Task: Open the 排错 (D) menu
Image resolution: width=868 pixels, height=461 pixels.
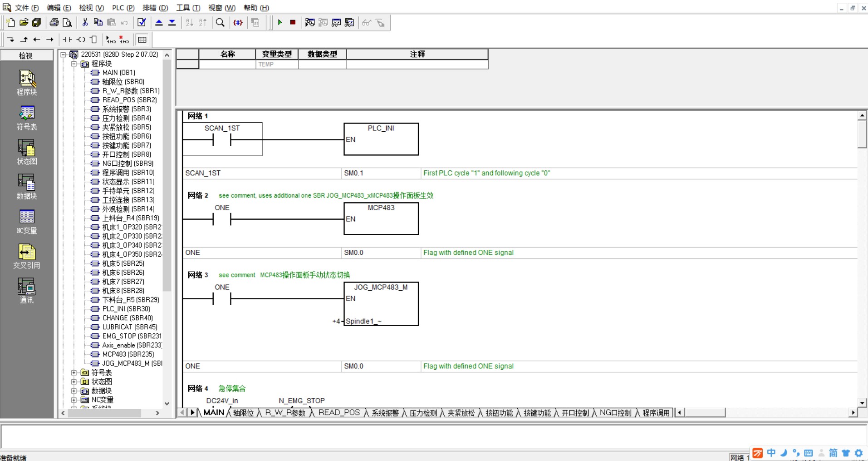Action: 155,8
